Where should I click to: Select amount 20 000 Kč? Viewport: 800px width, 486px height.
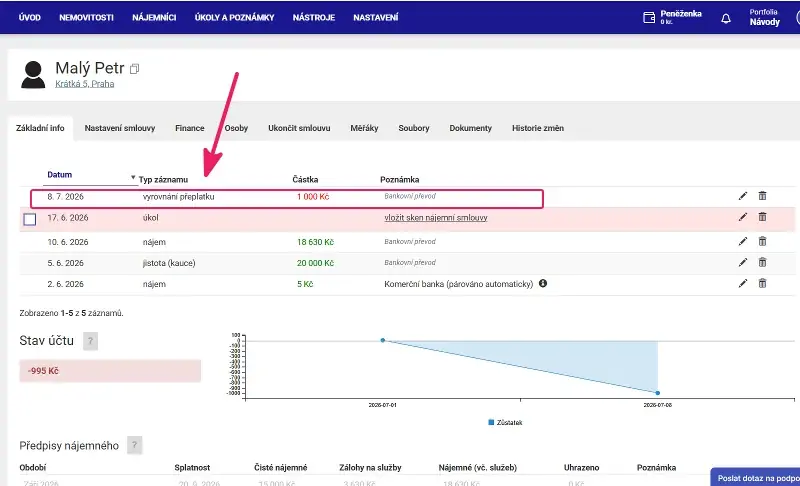point(315,263)
